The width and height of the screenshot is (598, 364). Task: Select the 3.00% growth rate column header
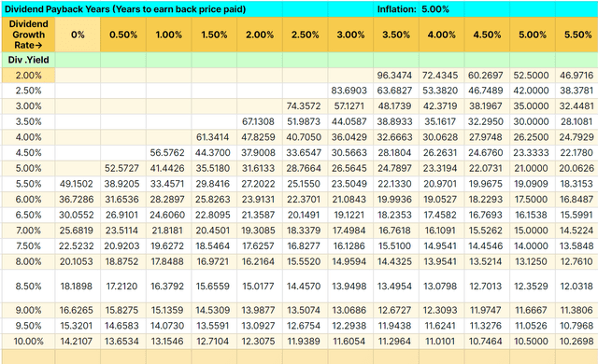351,35
